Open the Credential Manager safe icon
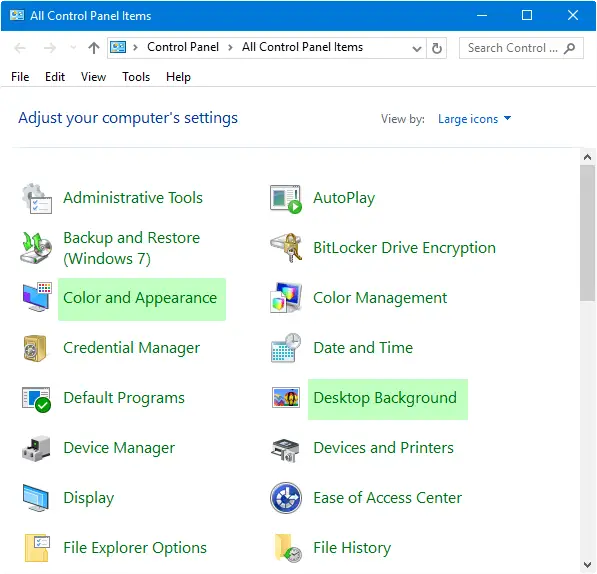 (35, 348)
